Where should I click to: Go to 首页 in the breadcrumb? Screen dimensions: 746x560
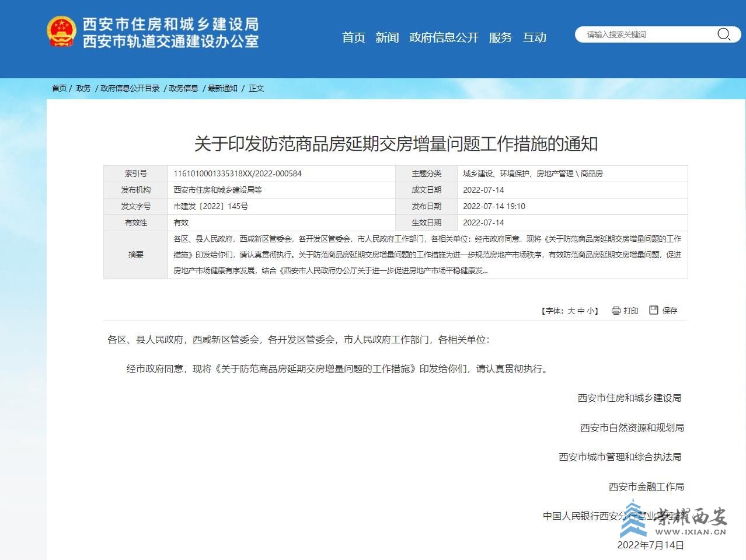[x=59, y=88]
